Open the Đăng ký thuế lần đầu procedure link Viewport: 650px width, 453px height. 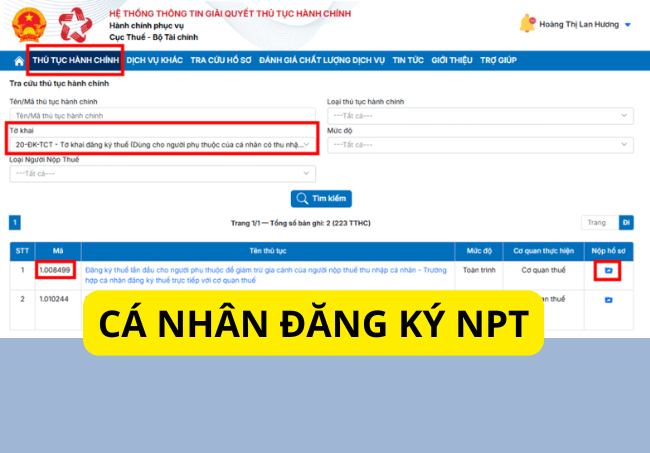pos(265,275)
